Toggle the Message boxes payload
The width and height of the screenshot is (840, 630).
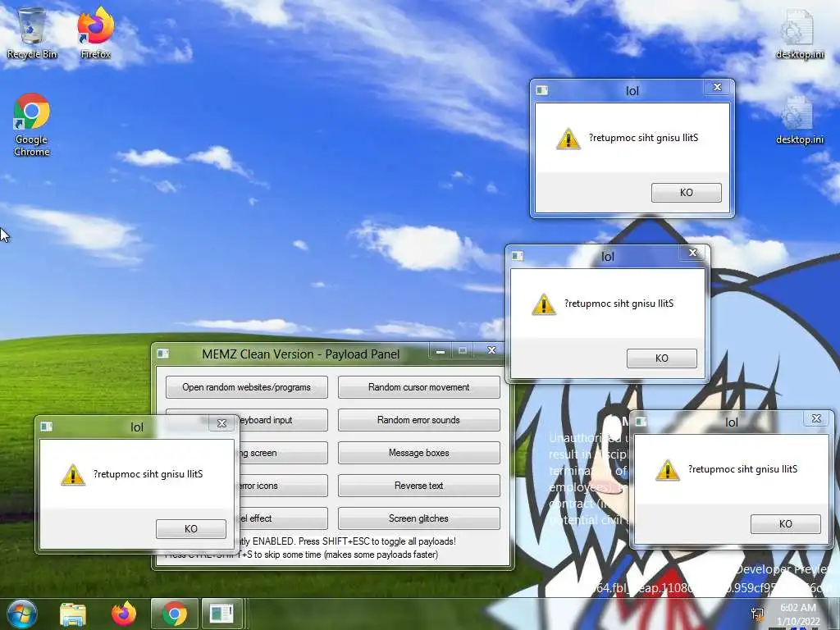419,453
